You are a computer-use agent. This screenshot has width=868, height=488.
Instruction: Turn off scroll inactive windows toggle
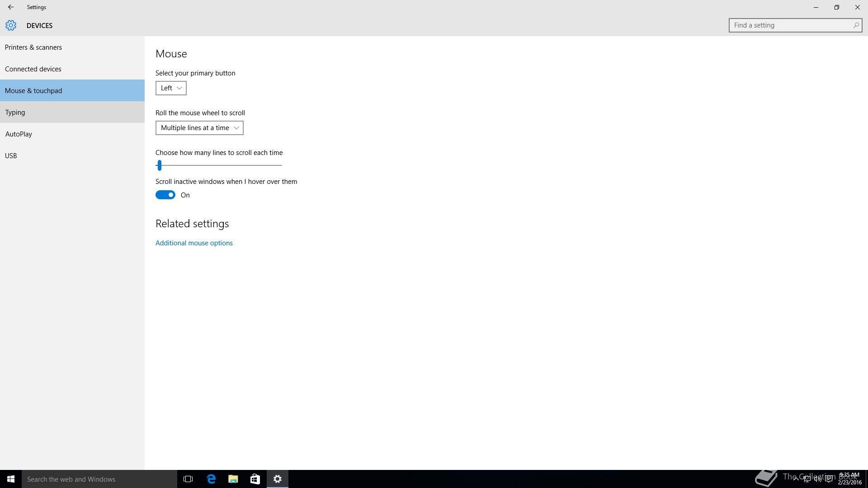165,195
